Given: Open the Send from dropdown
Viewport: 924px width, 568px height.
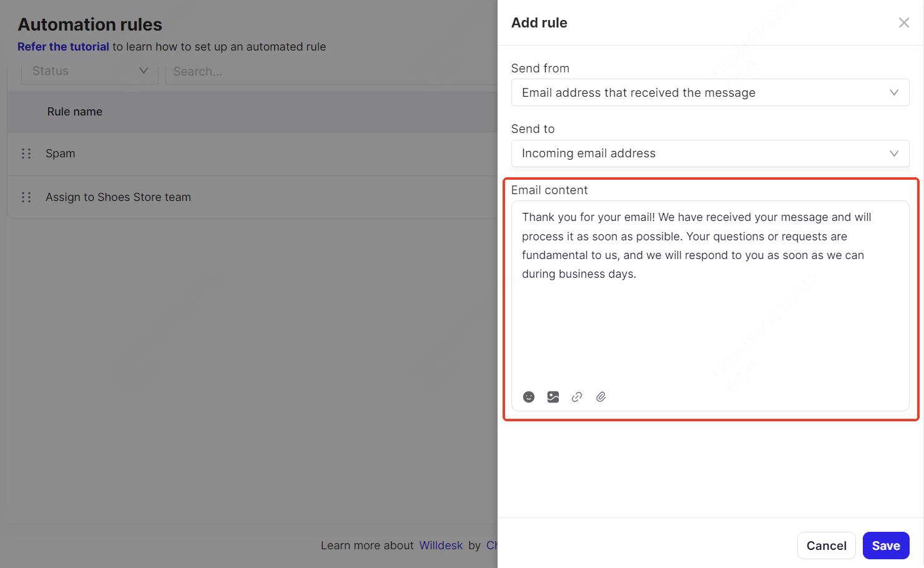Looking at the screenshot, I should [710, 92].
